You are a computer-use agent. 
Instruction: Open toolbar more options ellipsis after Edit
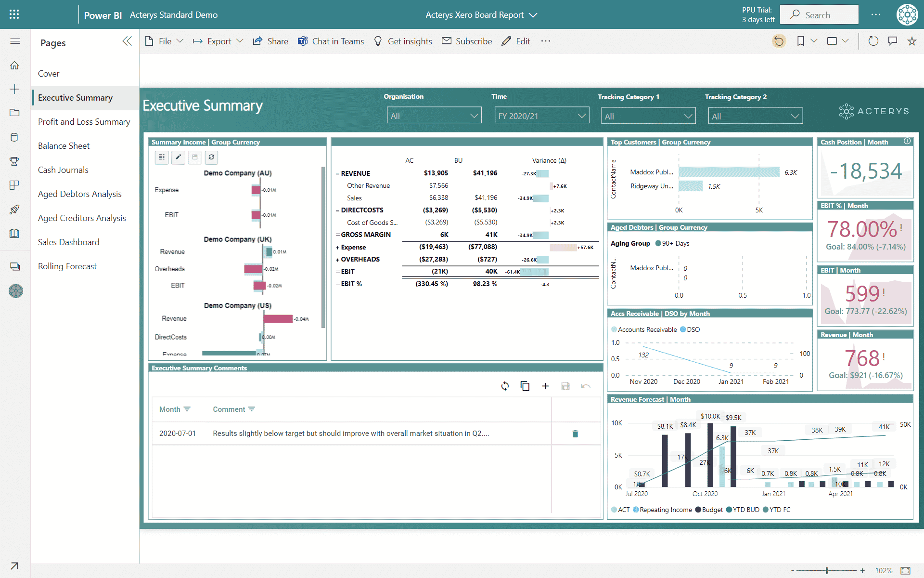[x=545, y=41]
